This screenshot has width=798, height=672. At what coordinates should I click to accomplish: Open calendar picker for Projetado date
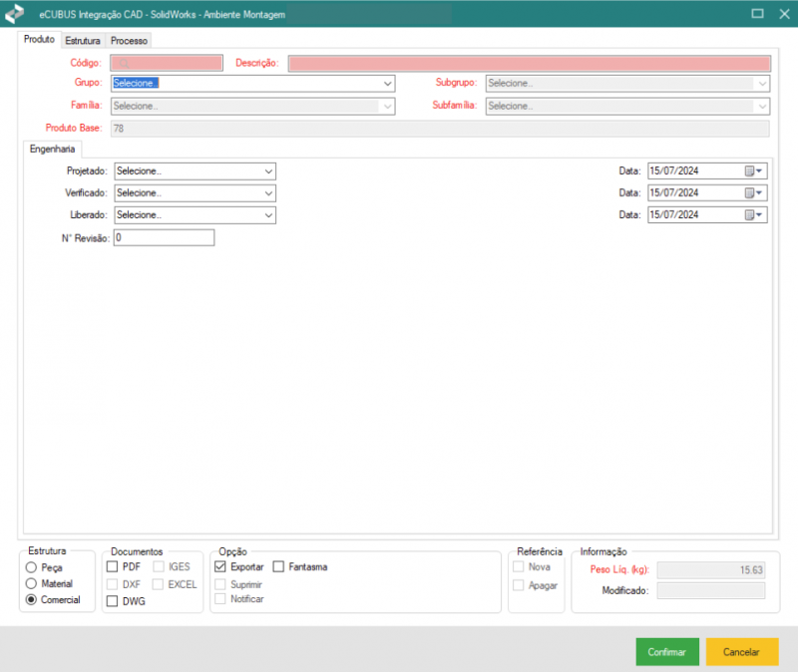point(754,171)
